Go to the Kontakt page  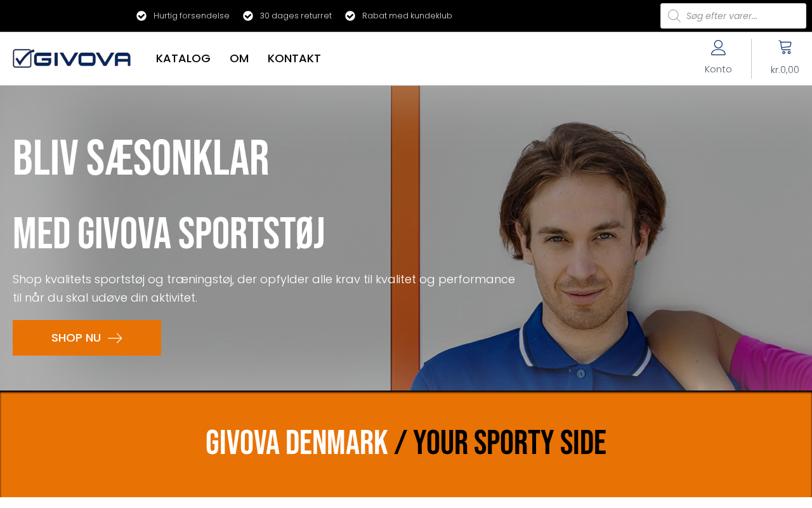point(294,58)
